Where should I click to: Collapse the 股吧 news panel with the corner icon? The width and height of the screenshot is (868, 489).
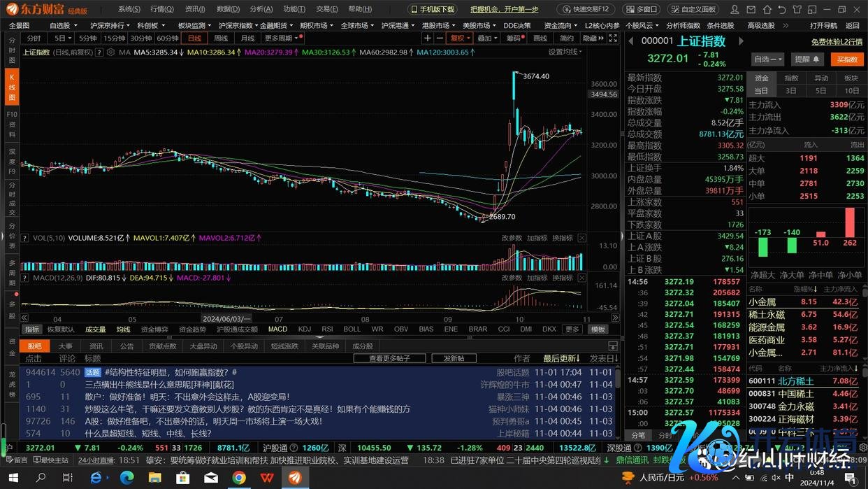click(613, 346)
